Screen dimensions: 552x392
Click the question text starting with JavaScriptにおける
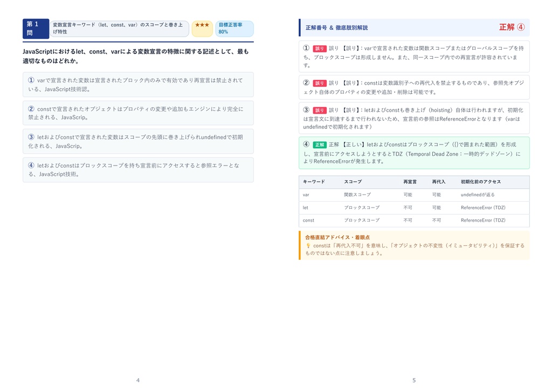[136, 56]
